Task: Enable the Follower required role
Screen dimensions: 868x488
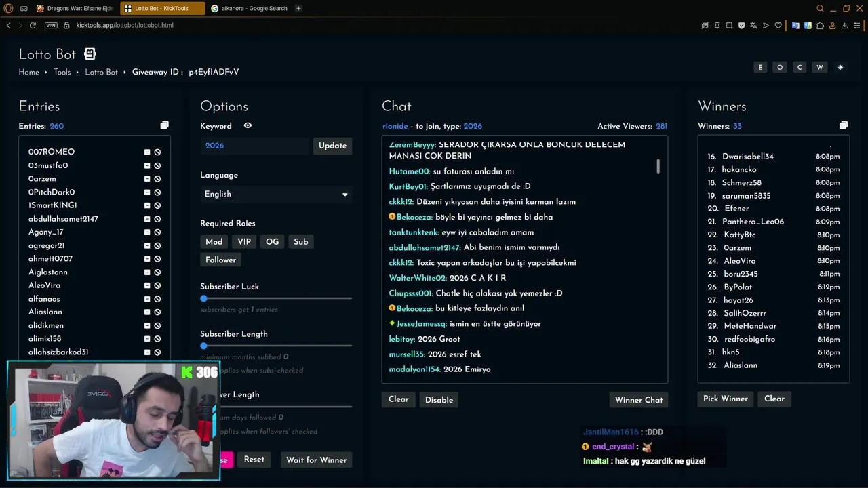Action: point(220,260)
